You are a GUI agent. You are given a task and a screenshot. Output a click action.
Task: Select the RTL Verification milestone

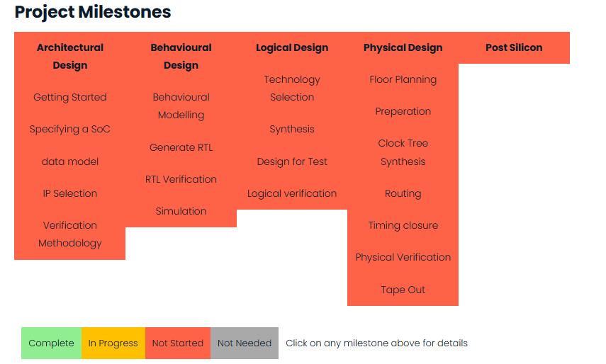point(181,179)
